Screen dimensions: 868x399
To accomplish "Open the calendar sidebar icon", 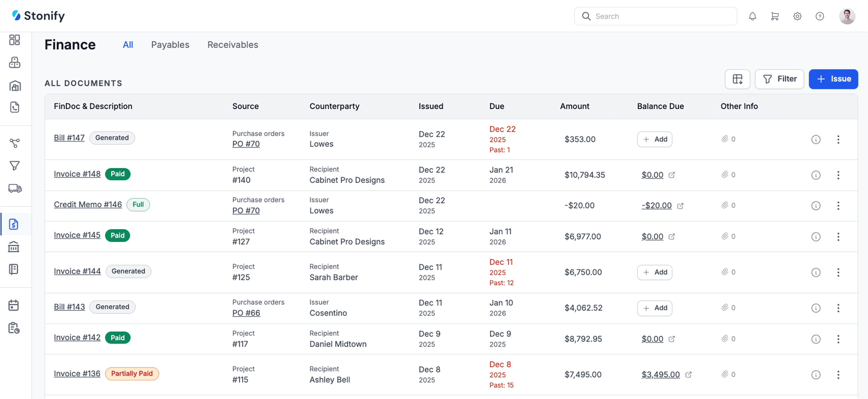I will 14,305.
